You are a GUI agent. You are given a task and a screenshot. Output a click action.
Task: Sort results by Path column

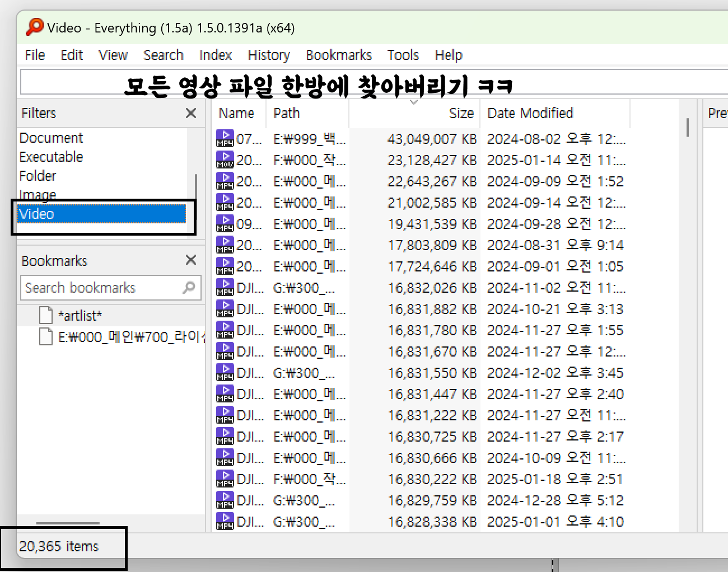point(287,113)
